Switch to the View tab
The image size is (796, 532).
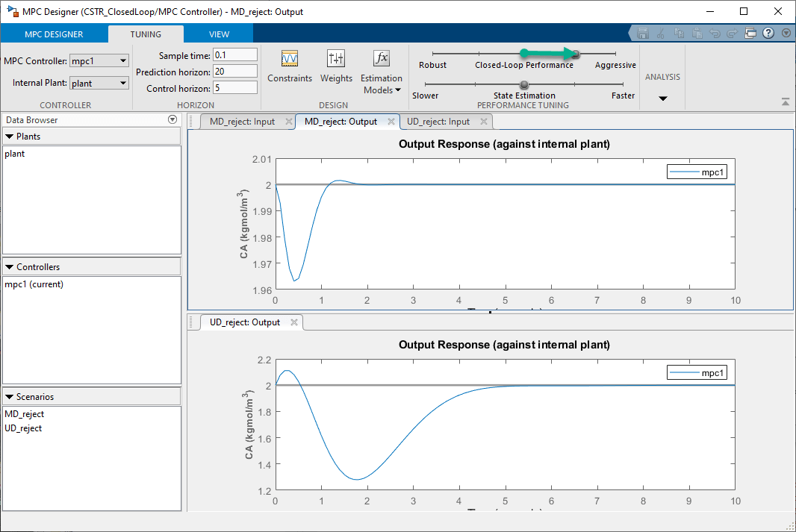[x=219, y=34]
